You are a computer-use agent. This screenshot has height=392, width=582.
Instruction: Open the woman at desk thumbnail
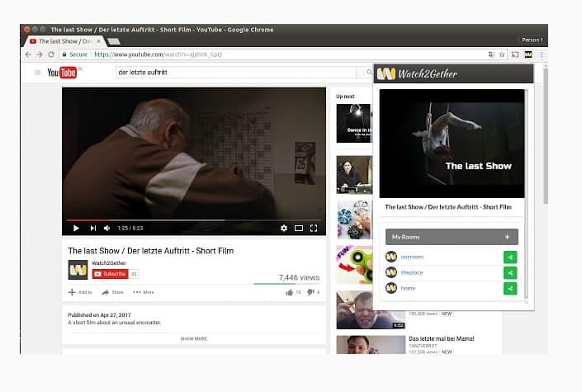[354, 174]
